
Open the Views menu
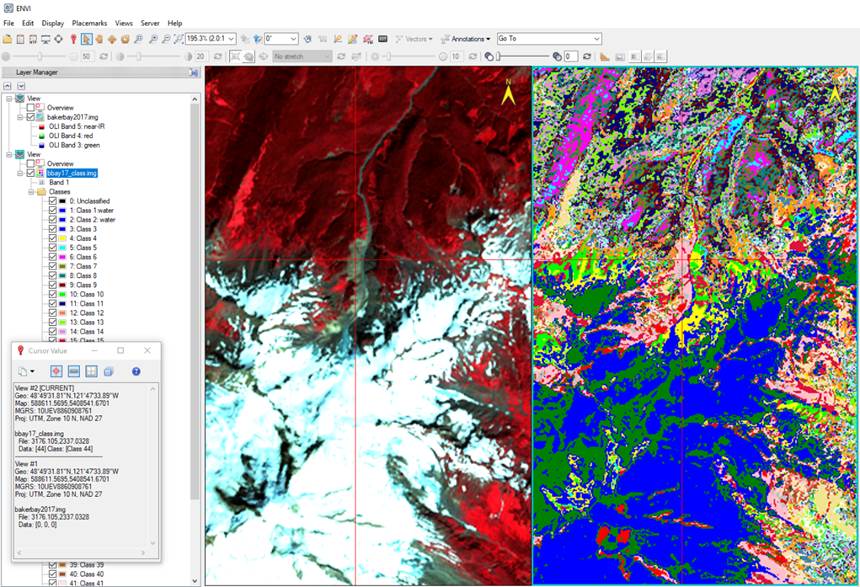124,23
